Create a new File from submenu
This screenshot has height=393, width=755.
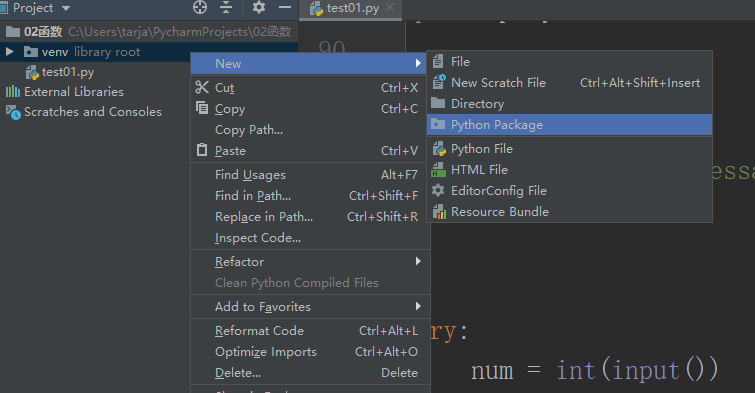coord(569,62)
